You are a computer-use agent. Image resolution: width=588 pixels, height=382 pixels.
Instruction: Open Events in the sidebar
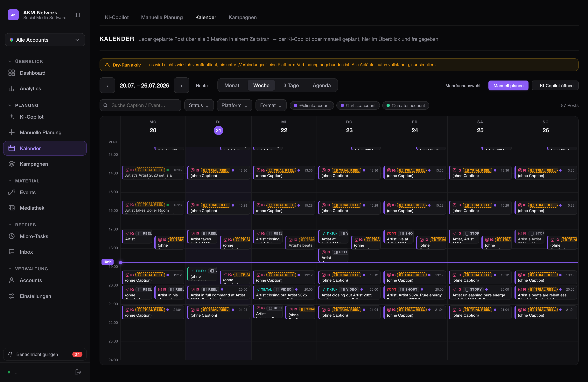click(45, 192)
